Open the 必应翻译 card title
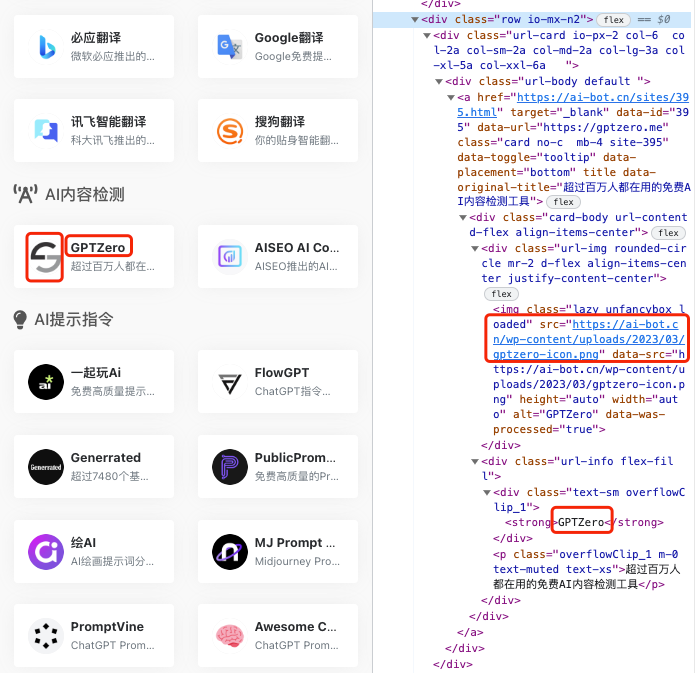This screenshot has width=695, height=673. pyautogui.click(x=96, y=38)
